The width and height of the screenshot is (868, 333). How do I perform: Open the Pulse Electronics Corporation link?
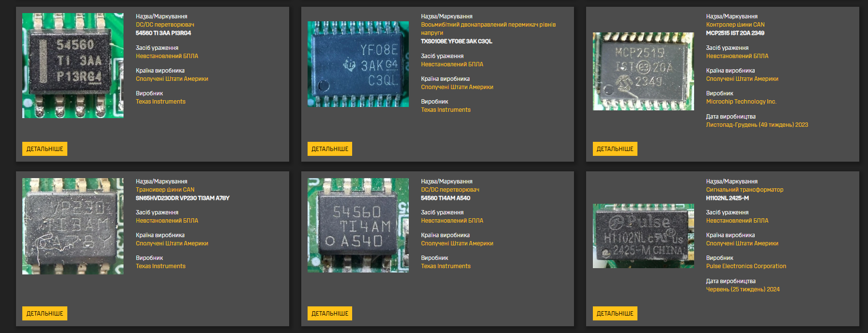[745, 266]
